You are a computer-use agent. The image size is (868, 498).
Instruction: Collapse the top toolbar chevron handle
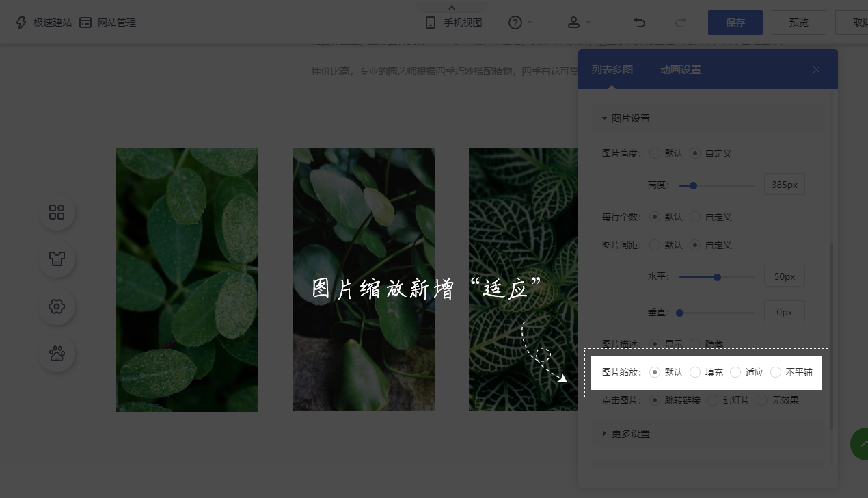[452, 7]
